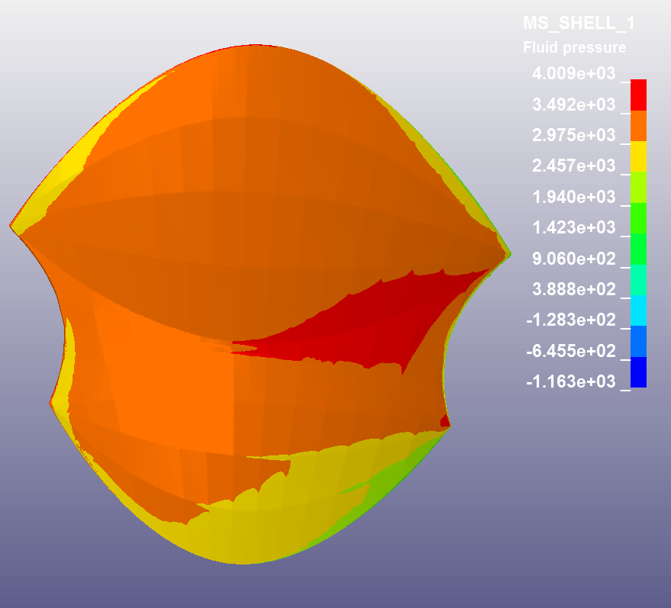Select the 1.940e+03 legend value
Image resolution: width=671 pixels, height=608 pixels.
tap(573, 197)
